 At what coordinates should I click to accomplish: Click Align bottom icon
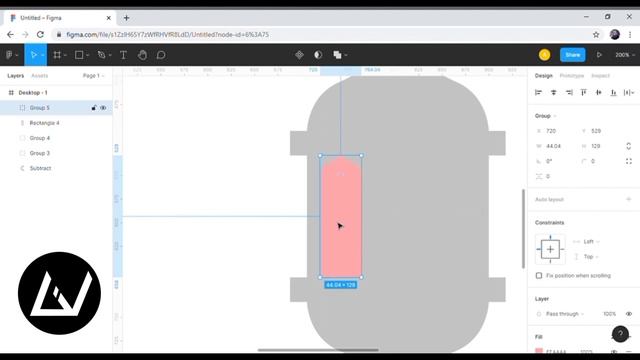point(613,93)
